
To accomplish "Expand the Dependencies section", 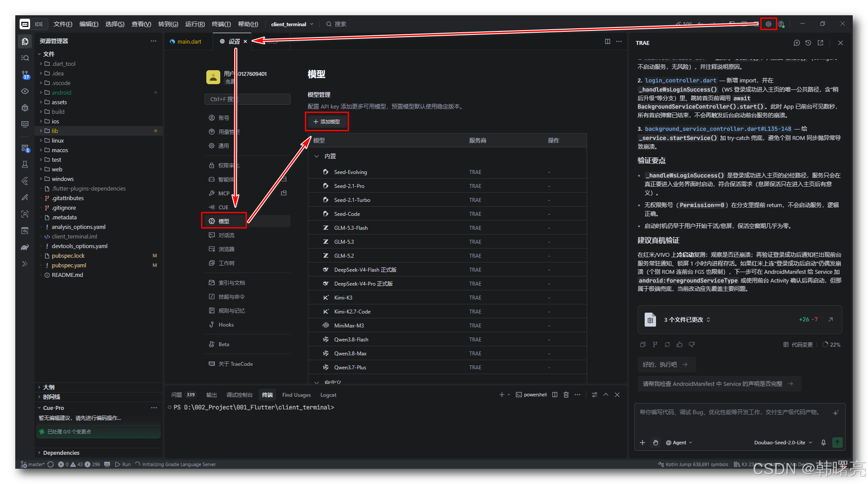I will point(99,453).
